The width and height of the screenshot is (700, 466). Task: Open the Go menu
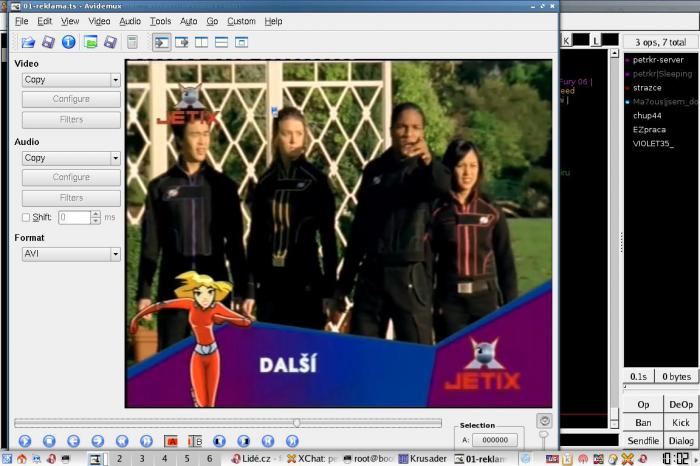click(x=212, y=21)
